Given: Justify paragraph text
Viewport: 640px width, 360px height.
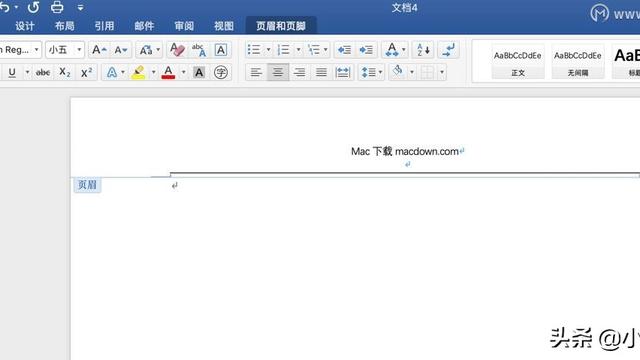Looking at the screenshot, I should tap(321, 73).
